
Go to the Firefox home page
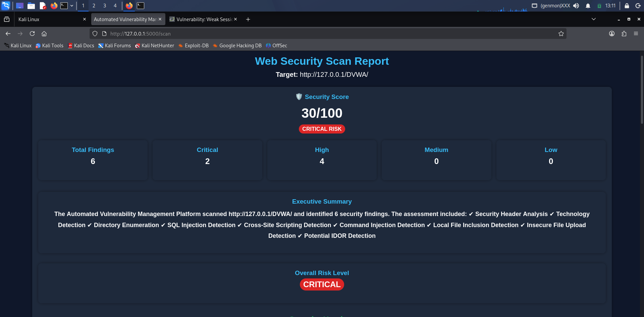point(44,34)
